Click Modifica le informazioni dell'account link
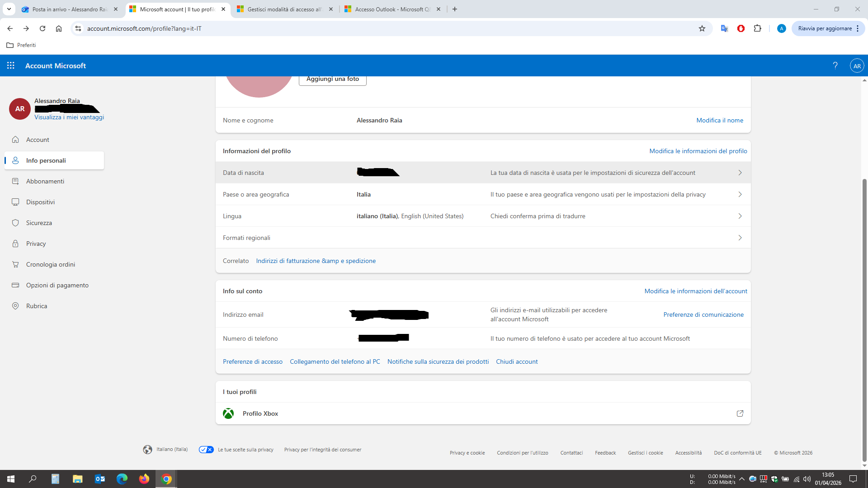 click(x=696, y=291)
